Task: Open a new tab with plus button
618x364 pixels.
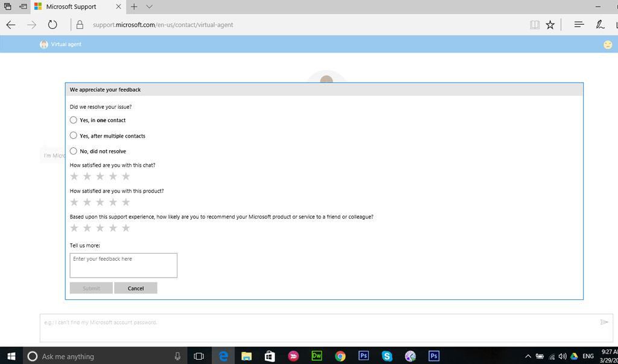Action: [x=134, y=7]
